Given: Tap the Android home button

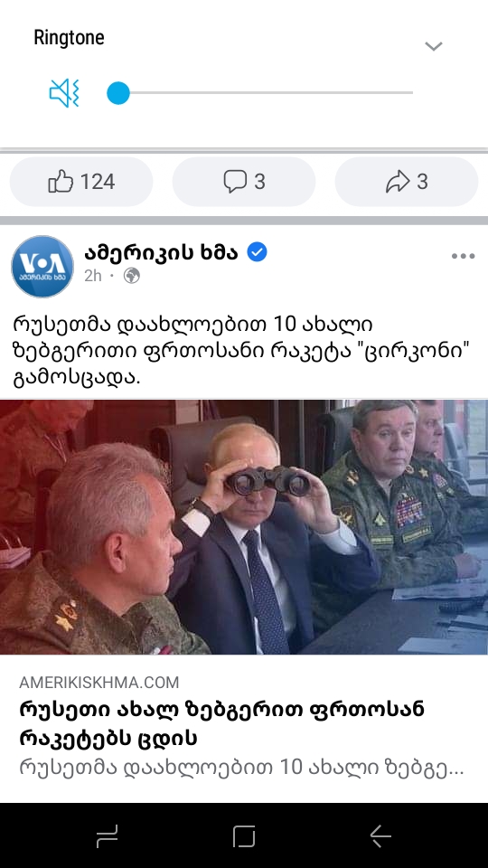Looking at the screenshot, I should point(244,835).
